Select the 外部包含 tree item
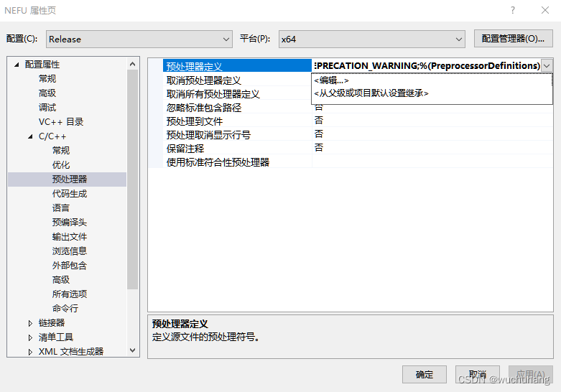Viewport: 561px width, 392px height. (70, 266)
